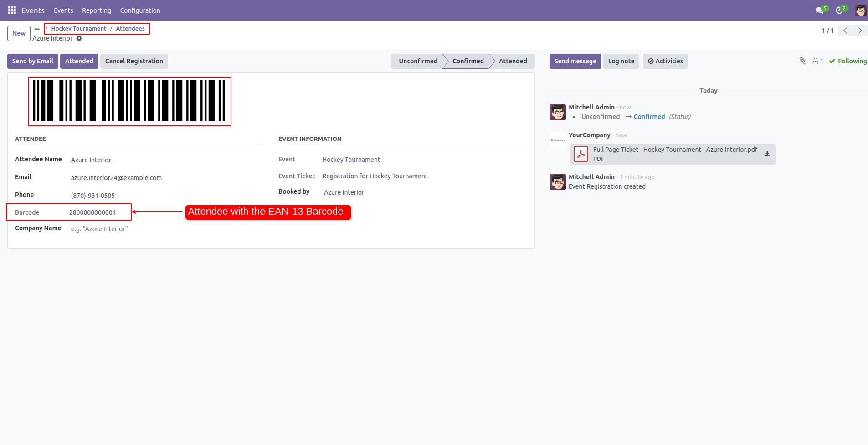868x445 pixels.
Task: Open Attendees breadcrumb link
Action: pos(130,28)
